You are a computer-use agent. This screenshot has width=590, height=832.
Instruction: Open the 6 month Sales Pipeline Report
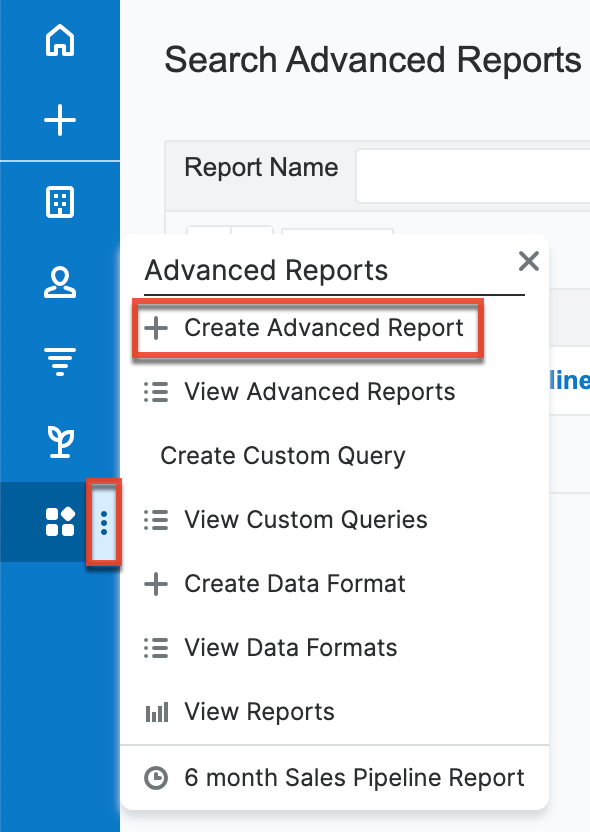tap(353, 777)
